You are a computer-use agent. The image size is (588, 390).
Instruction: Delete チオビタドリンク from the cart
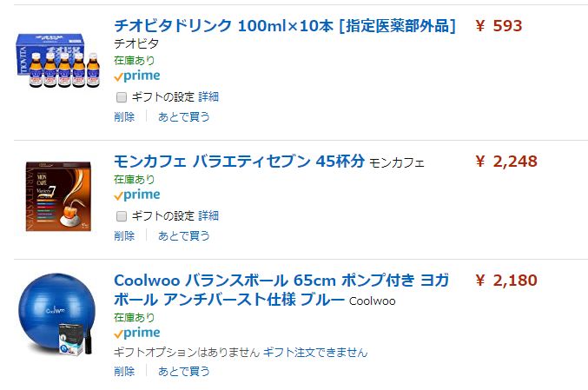(124, 116)
